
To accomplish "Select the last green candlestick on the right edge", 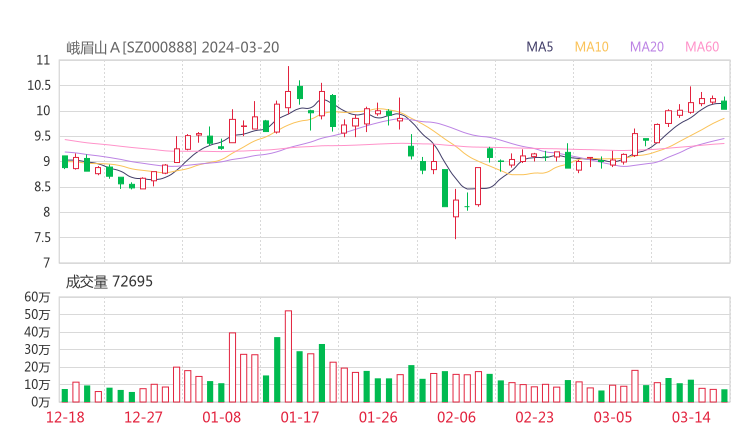I will pyautogui.click(x=724, y=104).
